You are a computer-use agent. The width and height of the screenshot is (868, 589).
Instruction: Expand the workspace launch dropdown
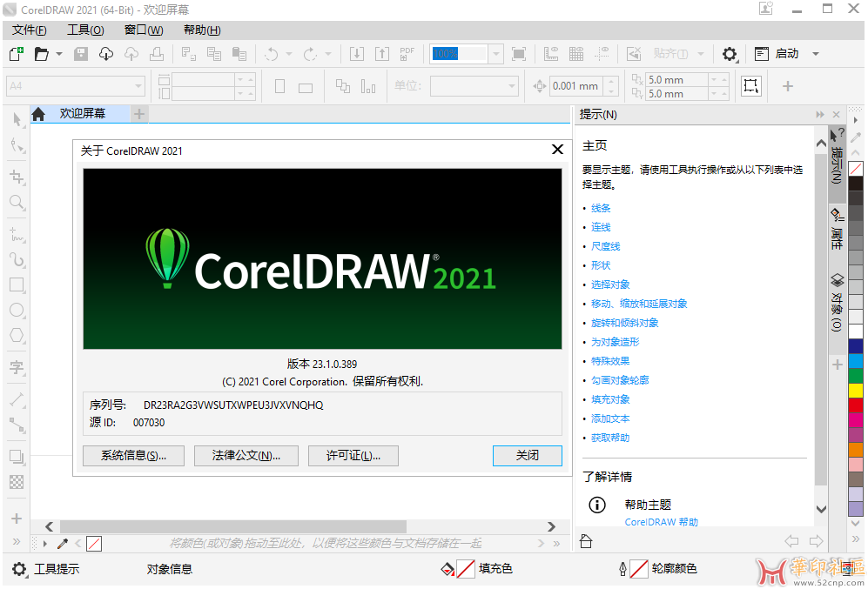(816, 54)
